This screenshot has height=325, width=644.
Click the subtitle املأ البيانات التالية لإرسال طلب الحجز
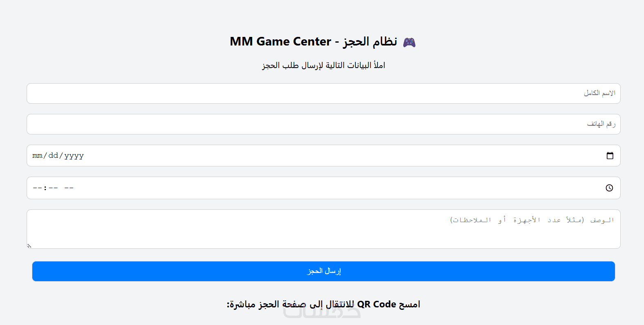[323, 66]
